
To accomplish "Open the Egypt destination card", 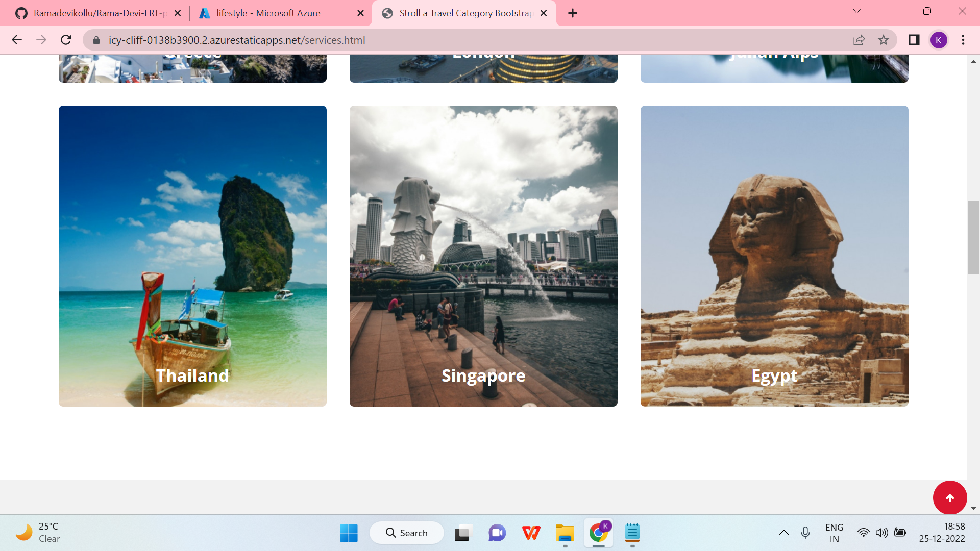I will (x=774, y=256).
